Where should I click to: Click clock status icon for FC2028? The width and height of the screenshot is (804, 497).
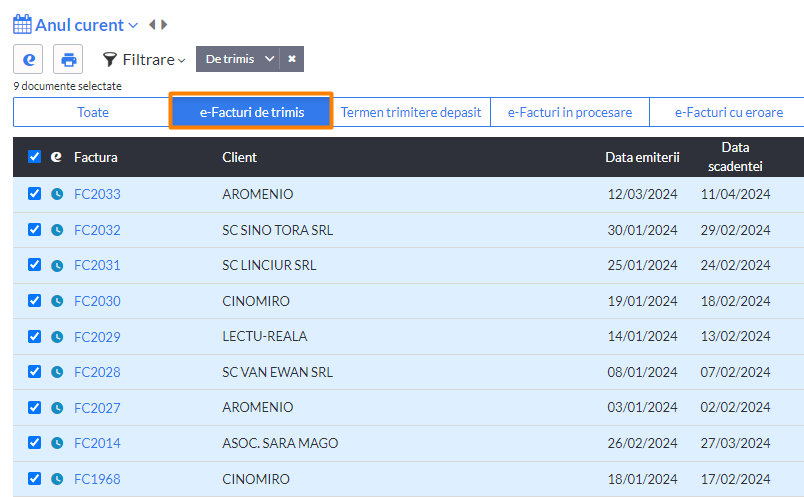(57, 372)
